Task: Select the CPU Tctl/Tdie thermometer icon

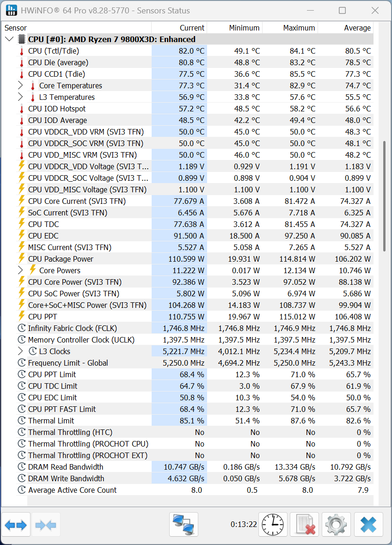Action: 22,51
